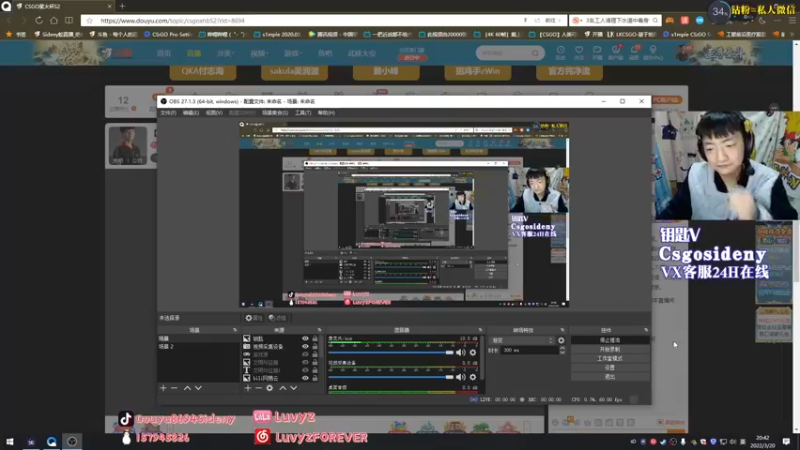Click the 开始录制 button
800x450 pixels.
(610, 349)
